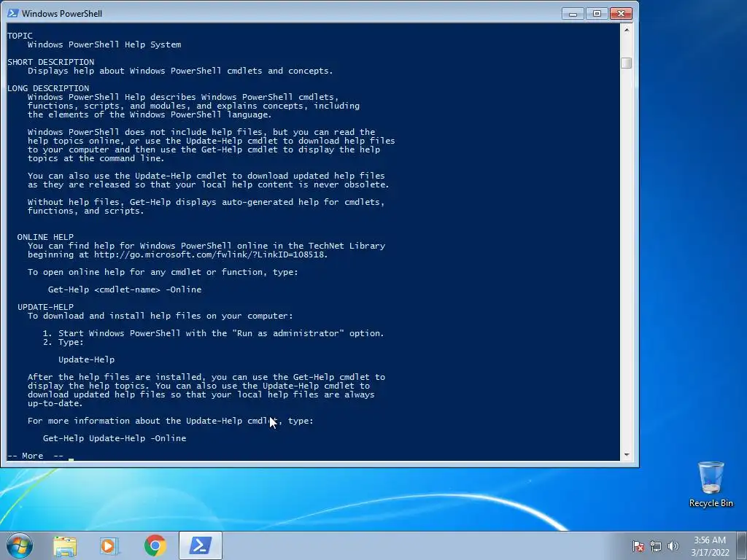Click the 'UPDATE-HELP' section heading

pyautogui.click(x=45, y=307)
